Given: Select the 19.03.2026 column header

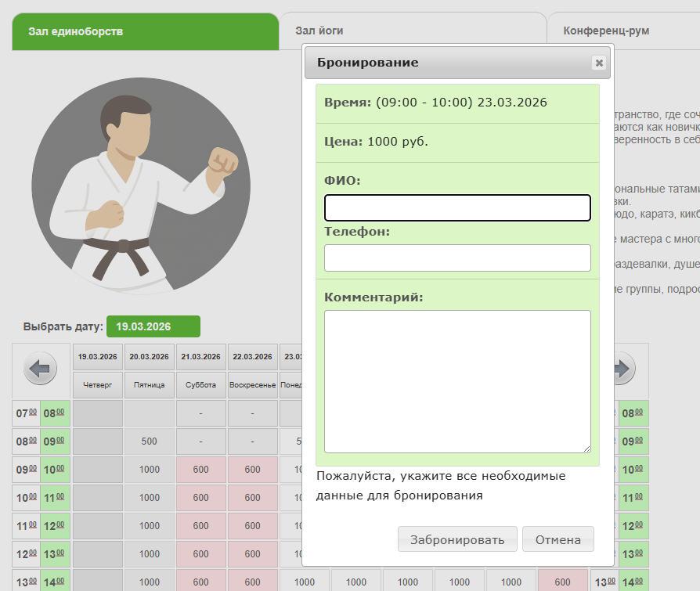Looking at the screenshot, I should [98, 357].
